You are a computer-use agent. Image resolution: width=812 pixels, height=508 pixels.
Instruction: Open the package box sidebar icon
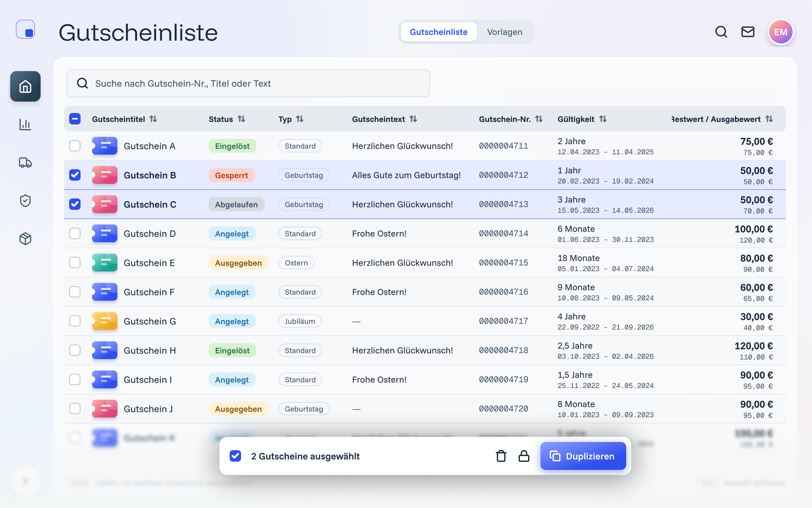click(x=25, y=239)
